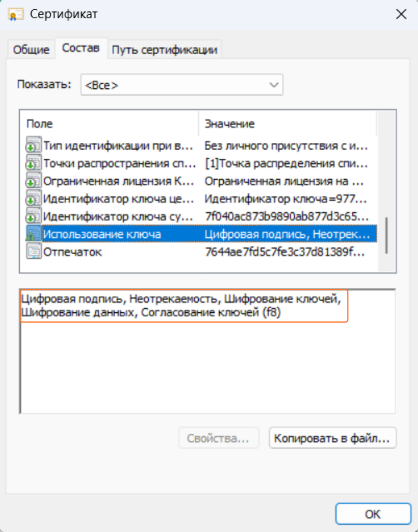Click the Копировать в файл… button
Viewport: 418px width, 532px height.
(x=332, y=438)
